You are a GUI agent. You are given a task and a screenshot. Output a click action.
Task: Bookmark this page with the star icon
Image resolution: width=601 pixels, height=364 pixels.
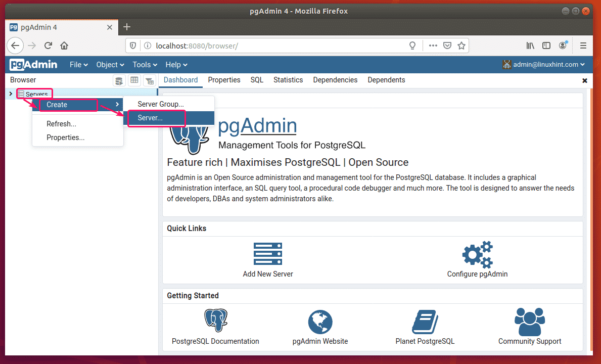461,45
